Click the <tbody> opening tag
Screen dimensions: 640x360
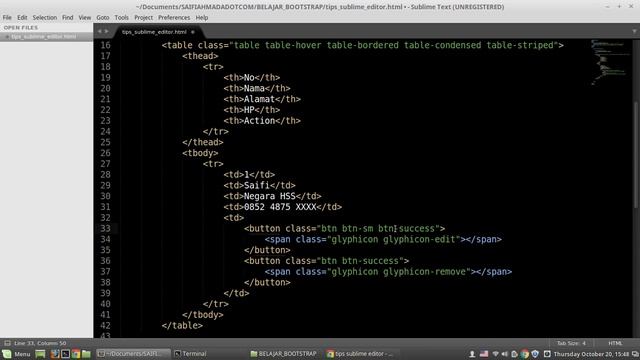pyautogui.click(x=200, y=153)
